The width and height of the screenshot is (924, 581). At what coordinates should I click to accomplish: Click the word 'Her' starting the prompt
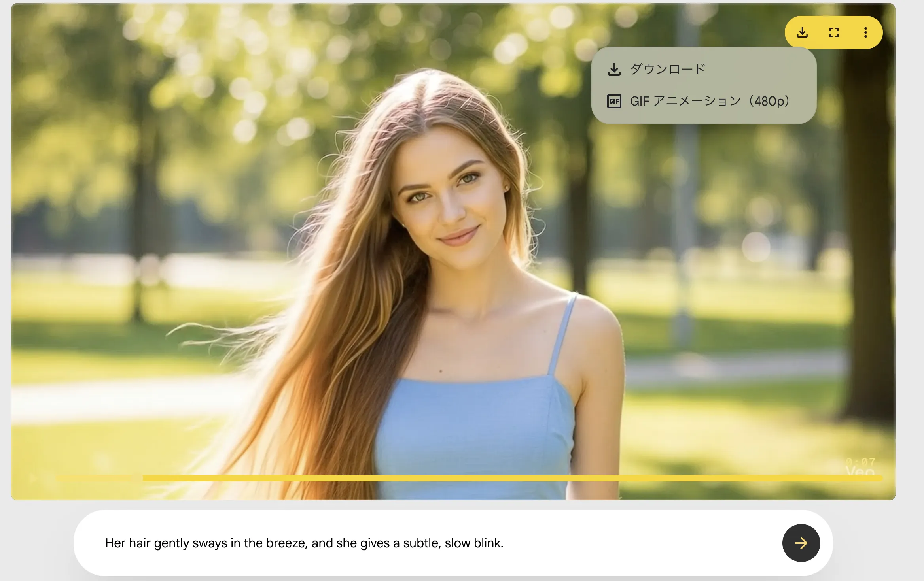tap(115, 543)
